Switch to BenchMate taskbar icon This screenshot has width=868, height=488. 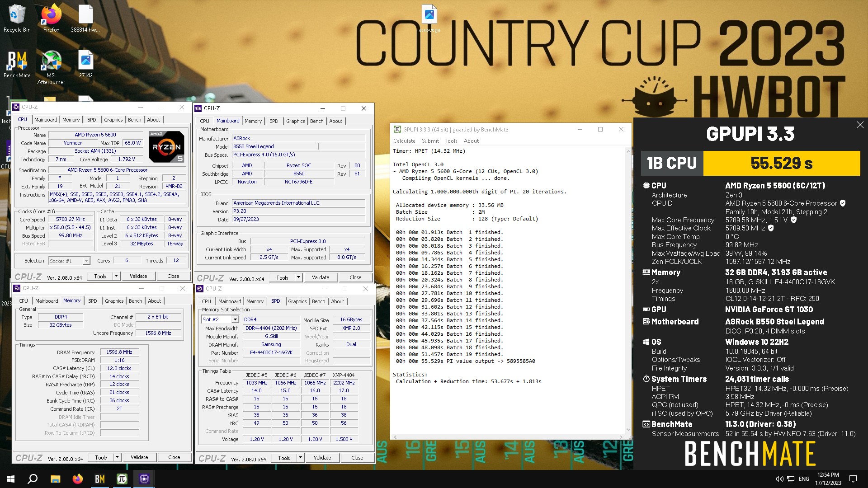(x=99, y=479)
